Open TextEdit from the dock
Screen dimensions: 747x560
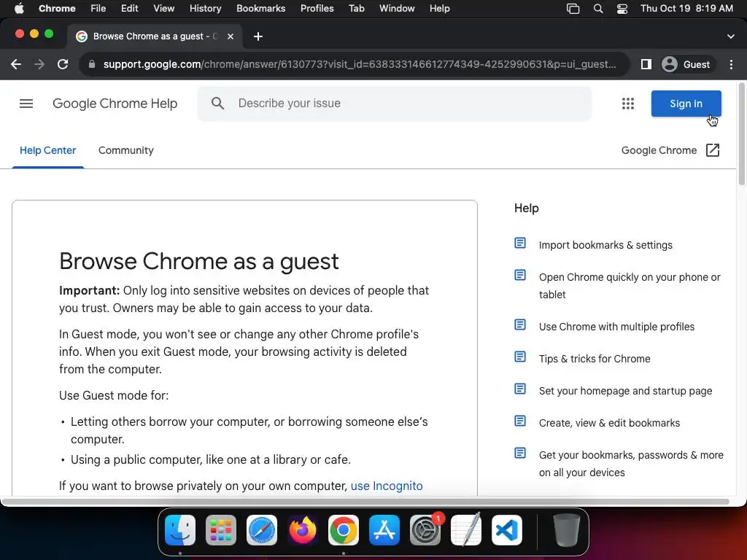(466, 530)
